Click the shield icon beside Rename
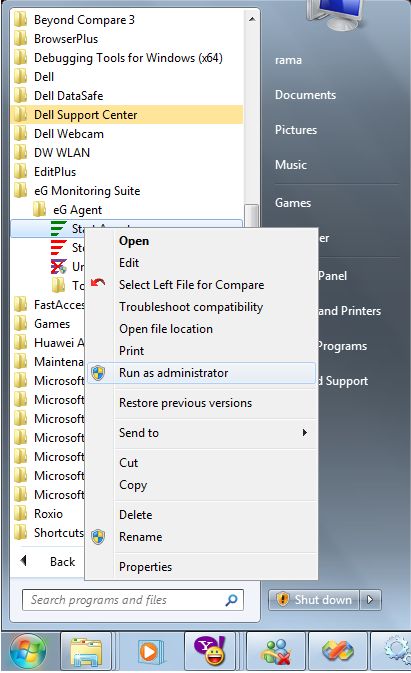Image resolution: width=411 pixels, height=673 pixels. pyautogui.click(x=98, y=537)
